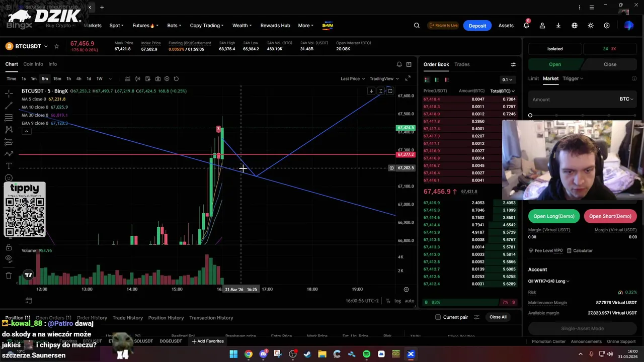The width and height of the screenshot is (644, 362).
Task: Show asks-only order book view
Action: pos(447,79)
